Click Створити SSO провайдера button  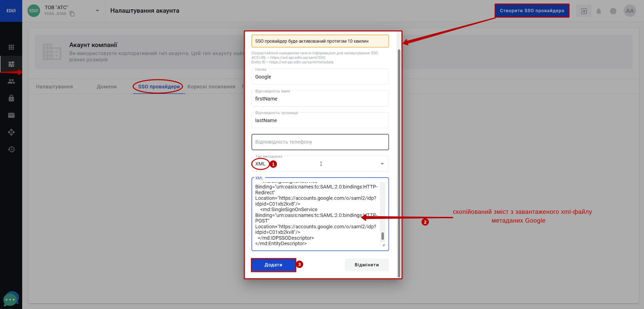pyautogui.click(x=532, y=11)
